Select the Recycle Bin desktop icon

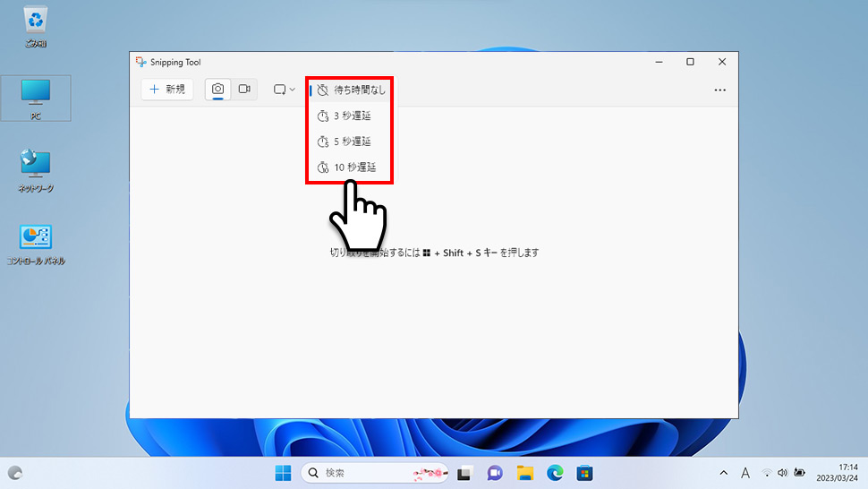click(x=36, y=27)
